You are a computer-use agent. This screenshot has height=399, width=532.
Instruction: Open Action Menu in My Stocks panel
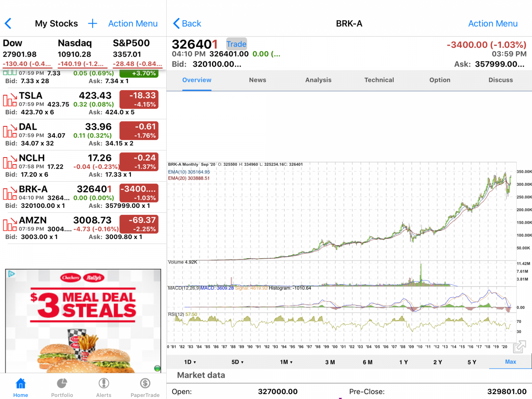click(x=133, y=24)
